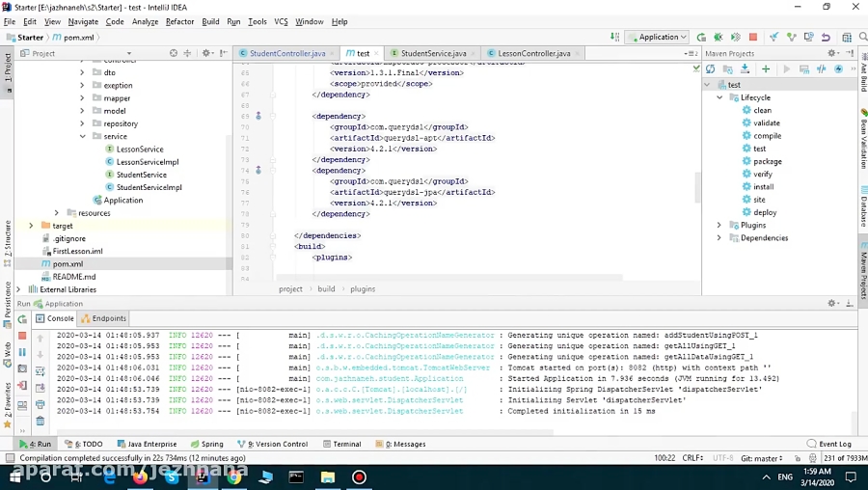
Task: Click the Rerun Application icon in Run panel
Action: coord(22,319)
